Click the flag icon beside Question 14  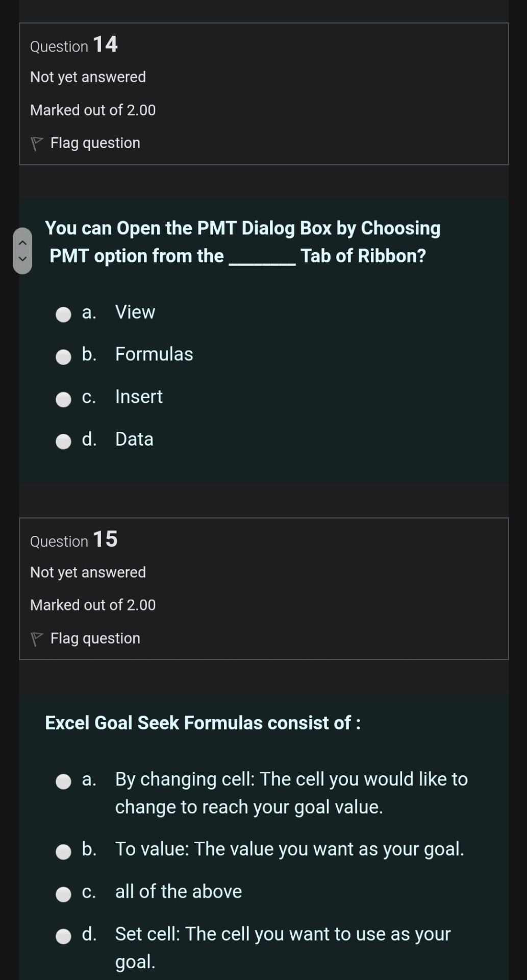click(36, 142)
